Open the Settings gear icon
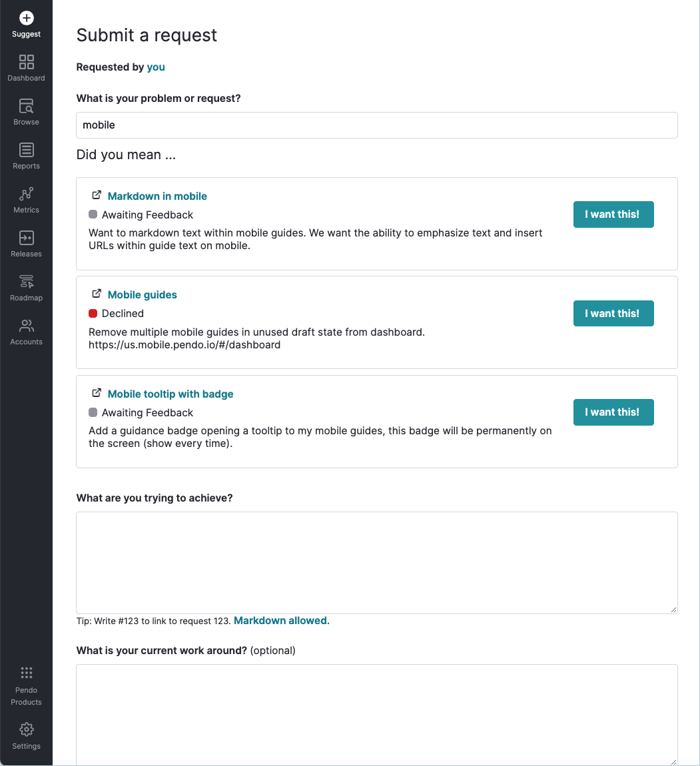The width and height of the screenshot is (700, 766). coord(27,729)
